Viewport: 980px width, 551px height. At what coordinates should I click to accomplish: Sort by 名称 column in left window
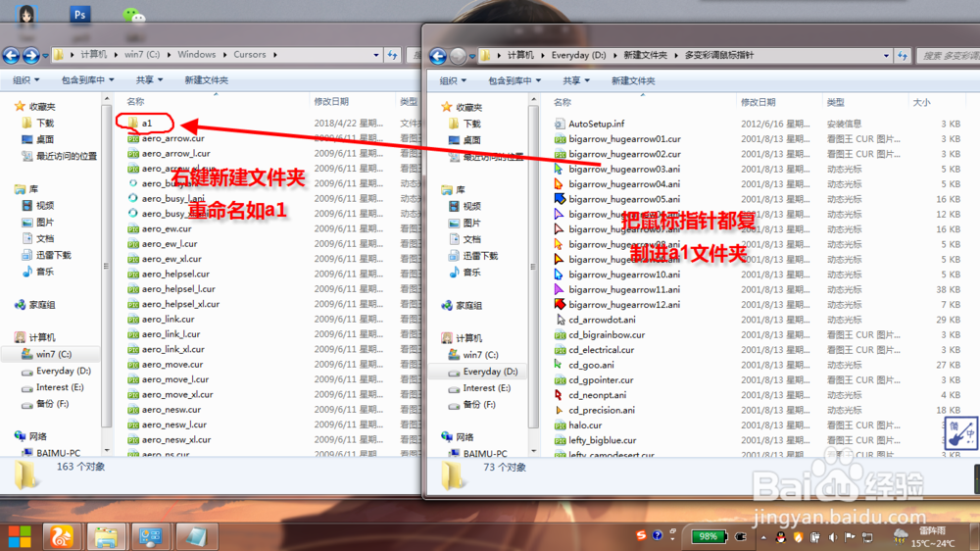point(135,102)
